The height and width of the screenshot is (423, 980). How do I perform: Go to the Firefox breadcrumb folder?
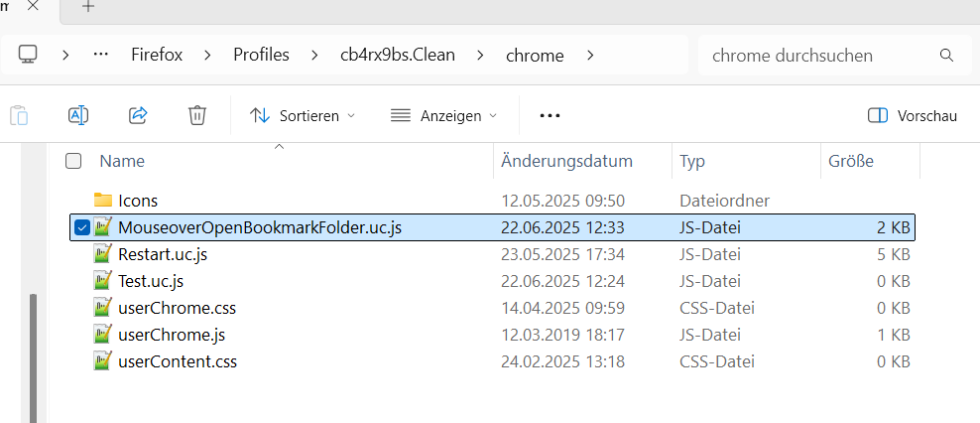point(157,56)
